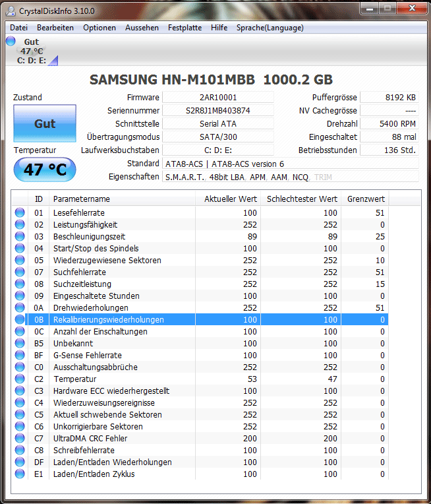This screenshot has width=431, height=504.
Task: Select the disk status orb above C: D: E:
Action: (x=11, y=41)
